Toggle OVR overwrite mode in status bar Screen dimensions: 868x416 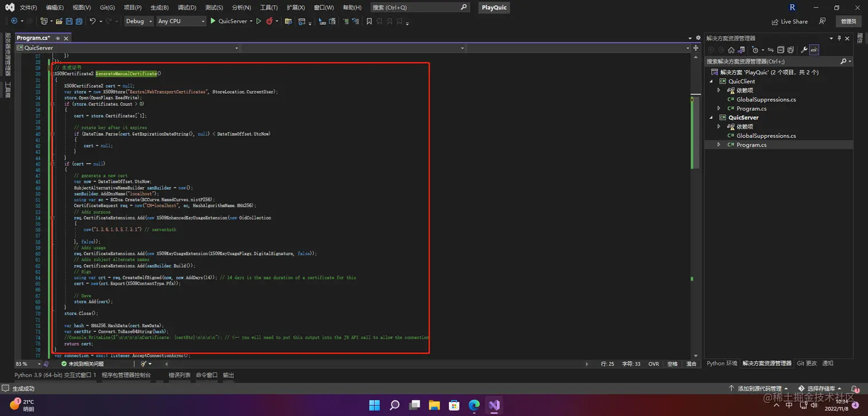[654, 364]
